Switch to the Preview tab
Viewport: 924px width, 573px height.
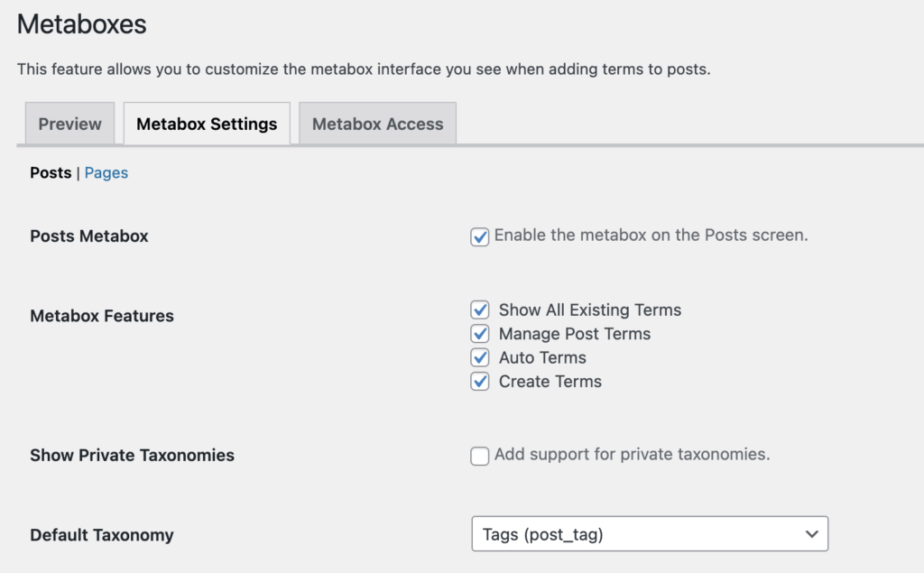(69, 123)
